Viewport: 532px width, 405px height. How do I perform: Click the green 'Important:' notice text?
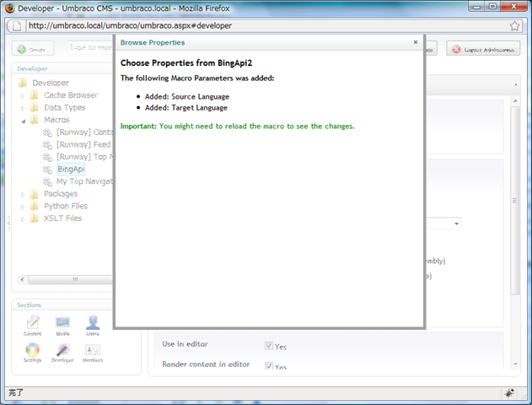238,127
